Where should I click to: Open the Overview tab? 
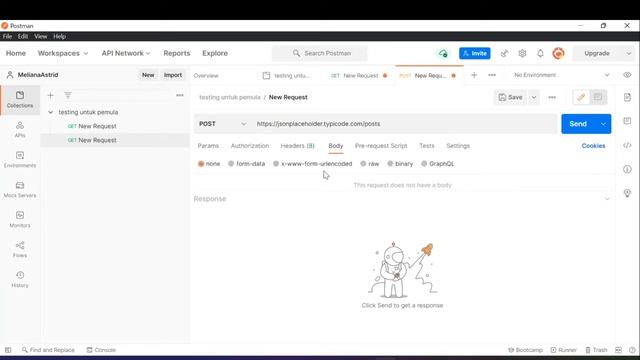(206, 76)
